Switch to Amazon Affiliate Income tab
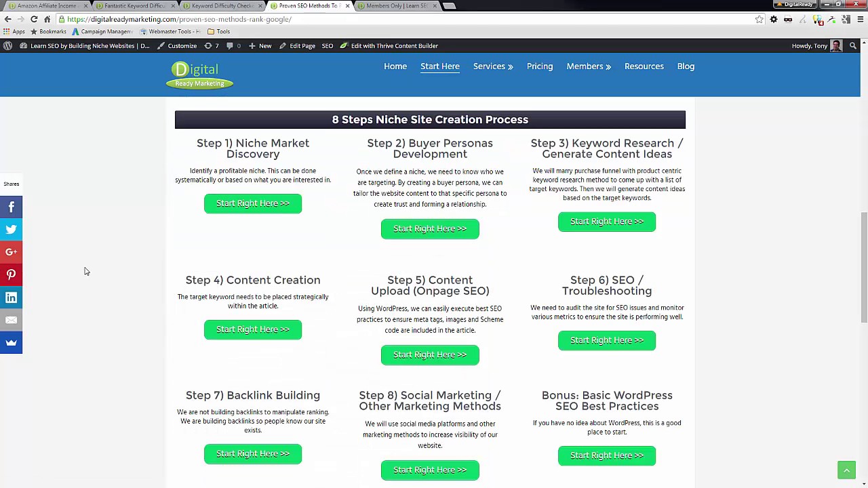868x488 pixels. [46, 5]
